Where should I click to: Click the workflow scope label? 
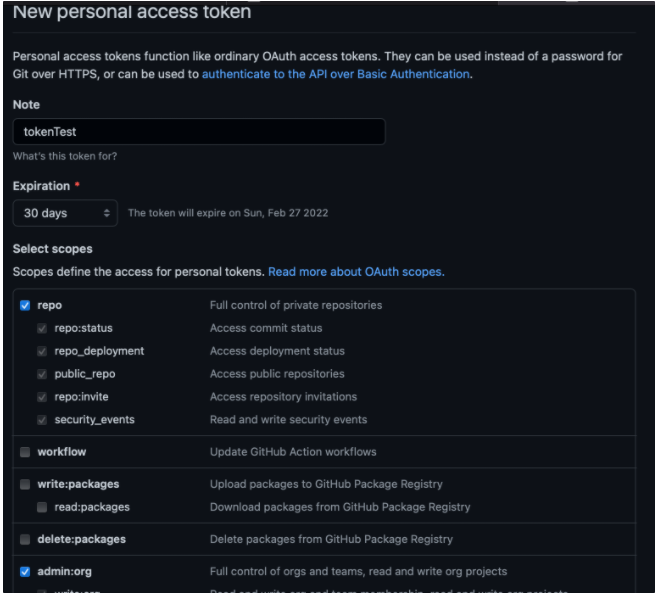click(62, 452)
